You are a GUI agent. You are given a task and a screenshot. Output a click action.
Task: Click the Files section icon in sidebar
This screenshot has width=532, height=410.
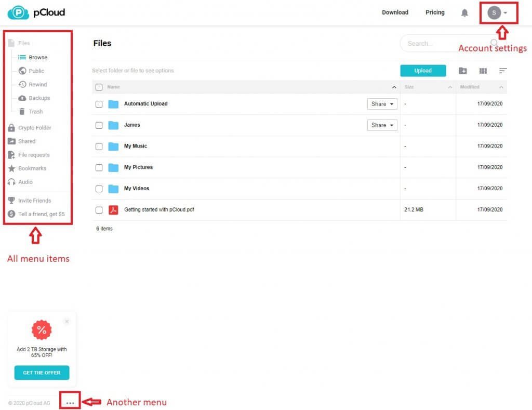coord(11,43)
